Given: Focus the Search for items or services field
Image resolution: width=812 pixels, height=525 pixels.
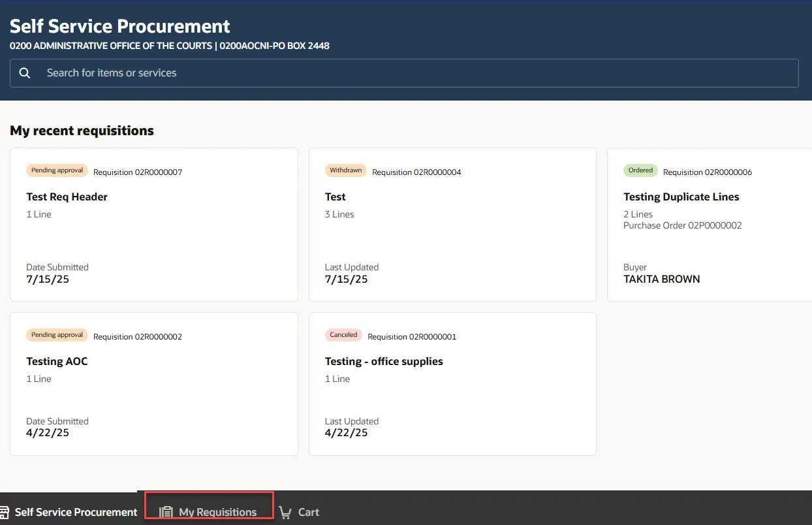Looking at the screenshot, I should 418,73.
